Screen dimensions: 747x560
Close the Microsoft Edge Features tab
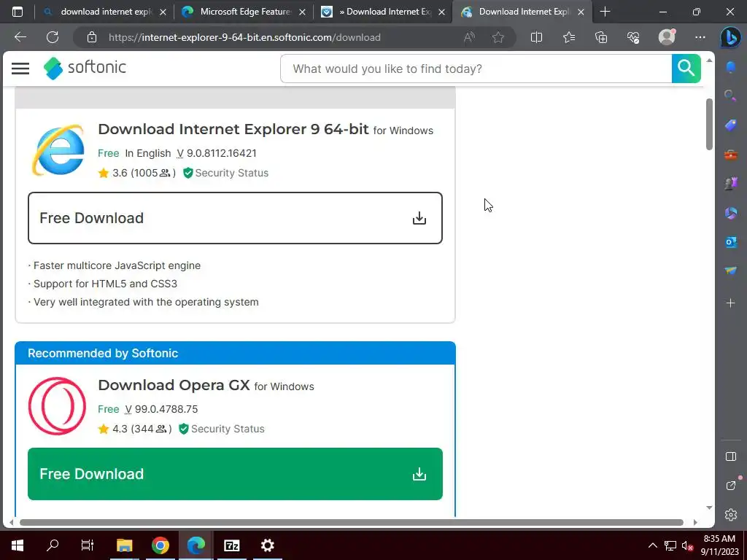click(x=302, y=12)
